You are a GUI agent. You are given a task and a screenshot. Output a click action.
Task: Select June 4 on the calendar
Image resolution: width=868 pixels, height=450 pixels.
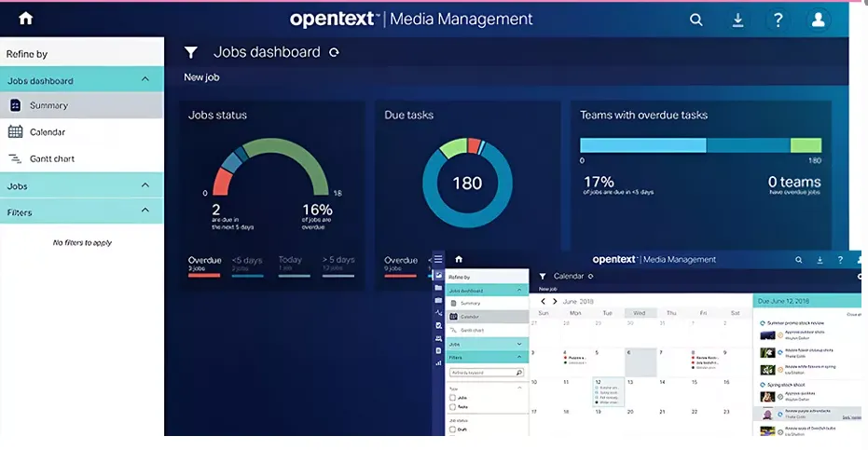tap(576, 361)
